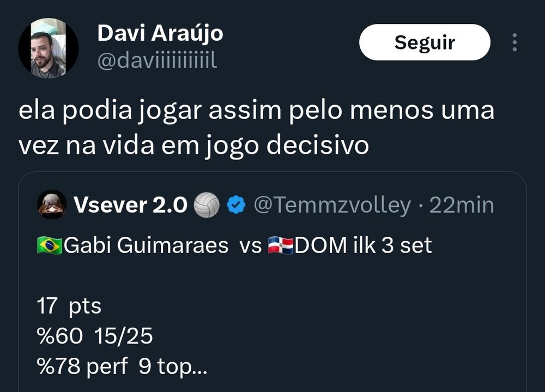
Task: Click the Vsever 2.0 account name
Action: [x=130, y=205]
